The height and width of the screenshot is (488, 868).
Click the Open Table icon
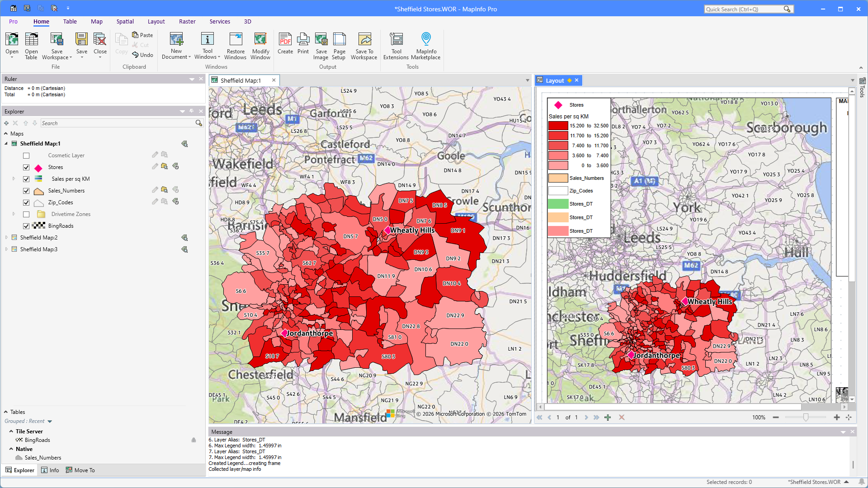[x=31, y=40]
